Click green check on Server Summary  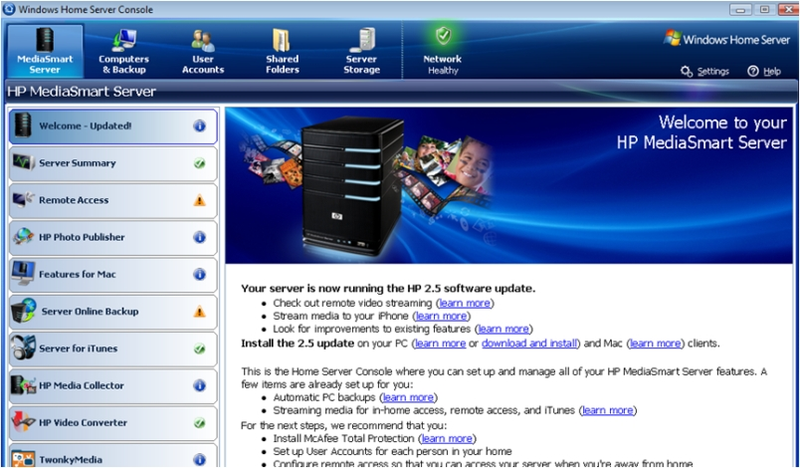[x=199, y=164]
